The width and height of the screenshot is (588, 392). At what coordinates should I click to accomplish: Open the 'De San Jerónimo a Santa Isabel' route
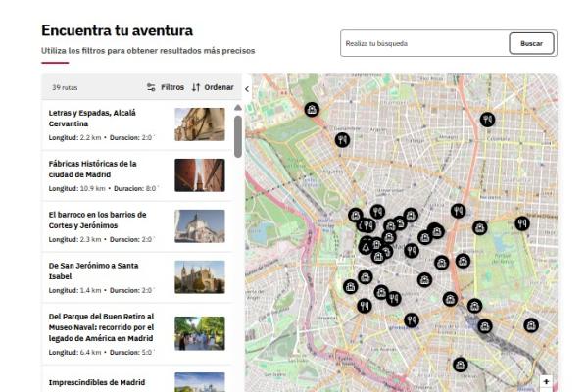click(x=136, y=277)
